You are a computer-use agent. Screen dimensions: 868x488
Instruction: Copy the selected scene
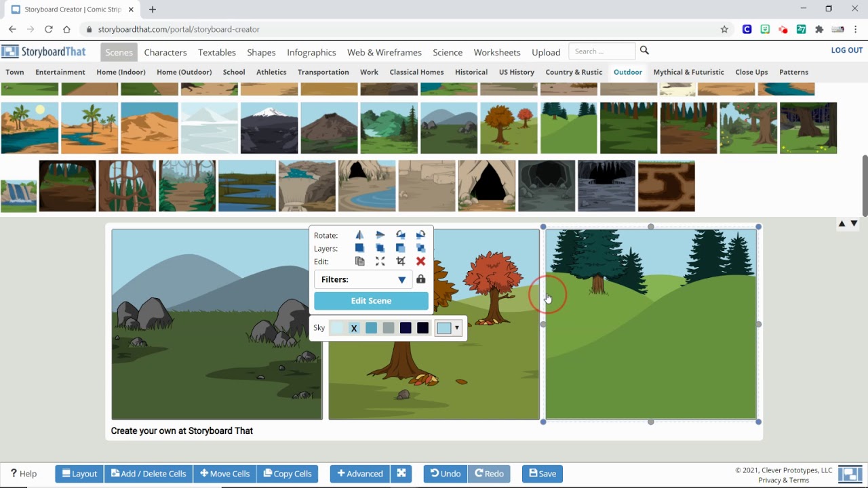pos(359,261)
